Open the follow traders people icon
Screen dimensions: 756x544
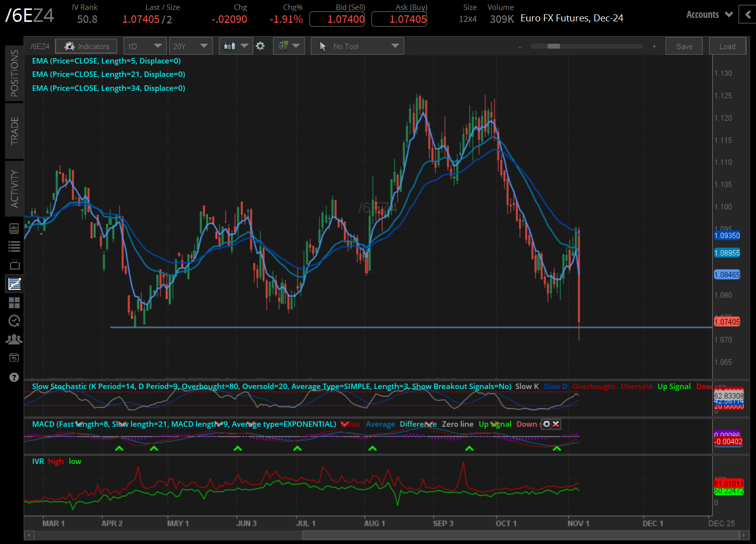point(14,340)
